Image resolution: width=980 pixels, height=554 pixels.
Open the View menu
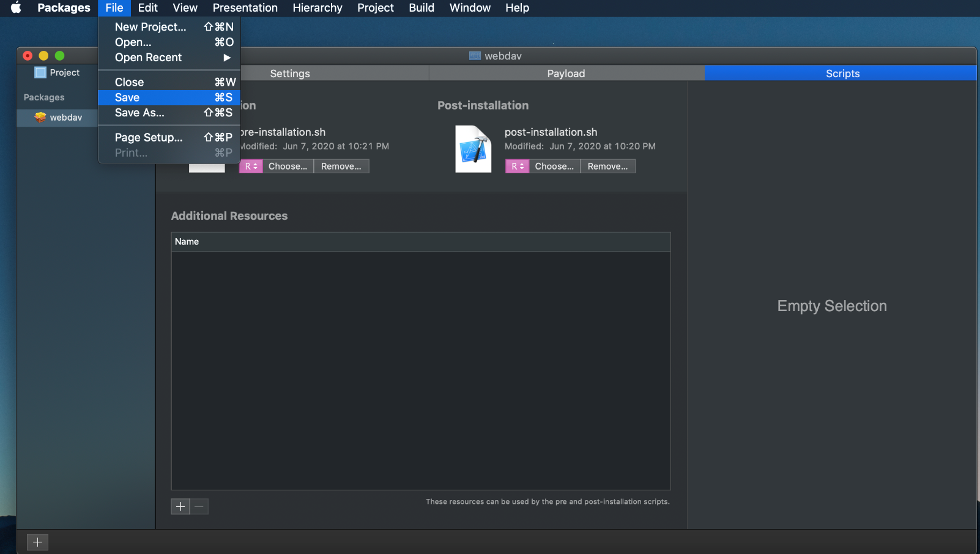185,7
